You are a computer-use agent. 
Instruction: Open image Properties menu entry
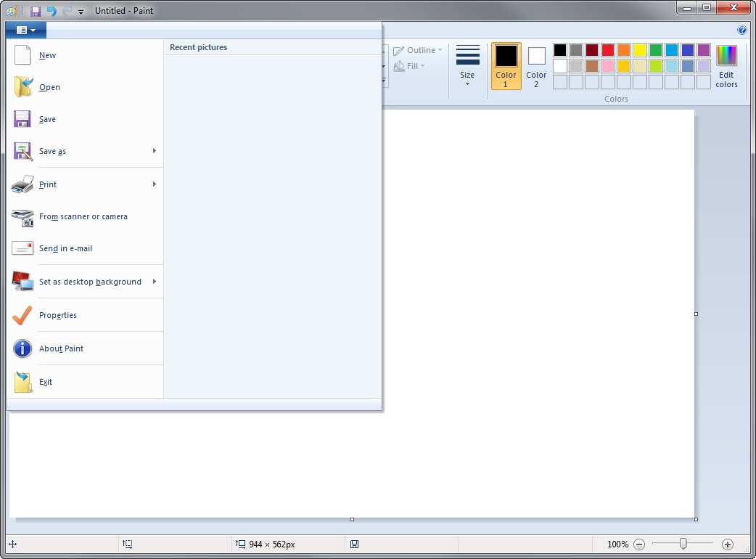point(85,315)
